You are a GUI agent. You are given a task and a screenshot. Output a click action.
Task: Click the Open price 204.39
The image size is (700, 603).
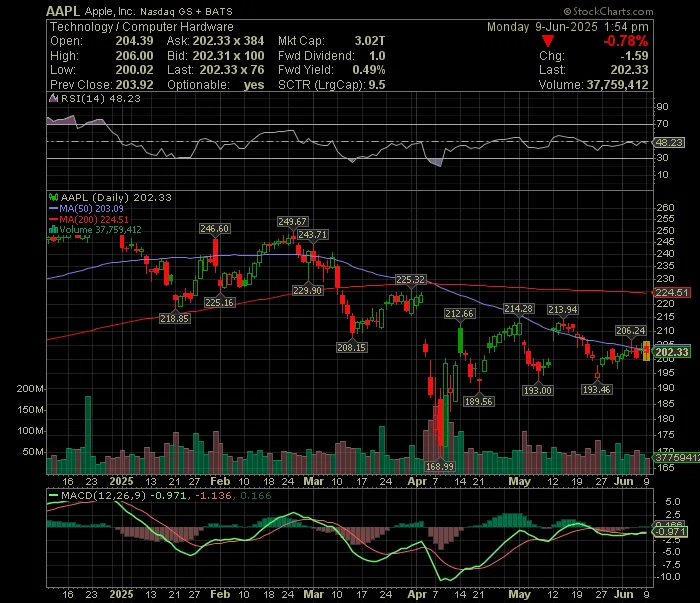[134, 41]
